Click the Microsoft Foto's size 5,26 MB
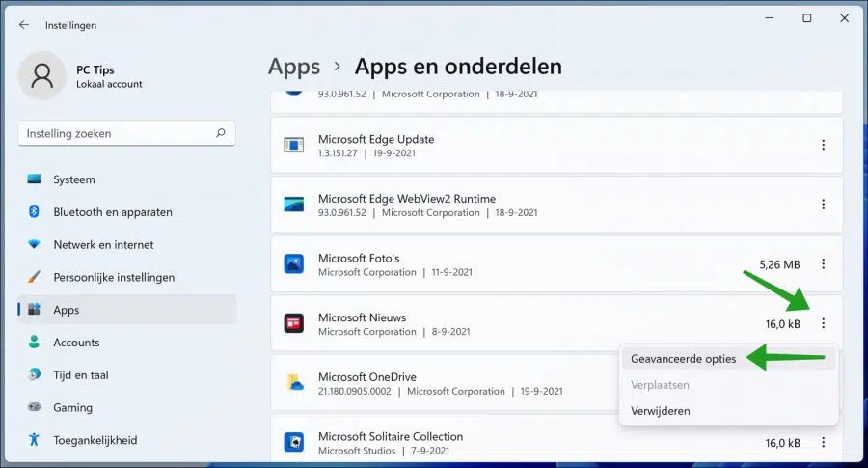Image resolution: width=868 pixels, height=468 pixels. 779,264
